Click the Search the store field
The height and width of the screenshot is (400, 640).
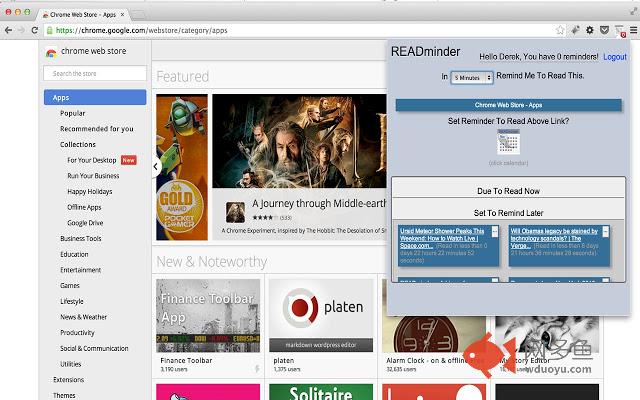(95, 73)
